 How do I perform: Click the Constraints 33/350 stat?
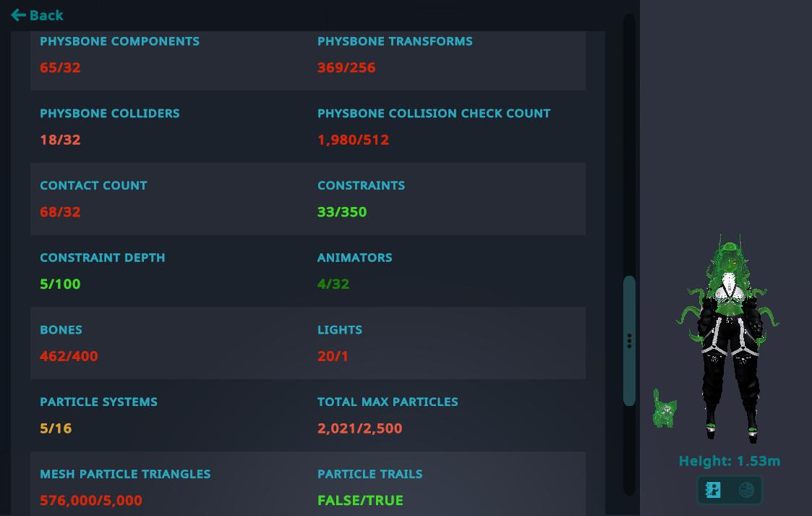[x=361, y=199]
